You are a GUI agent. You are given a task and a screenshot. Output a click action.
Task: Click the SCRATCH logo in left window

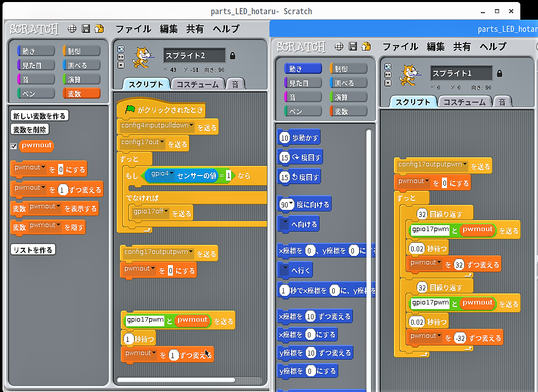(x=34, y=29)
